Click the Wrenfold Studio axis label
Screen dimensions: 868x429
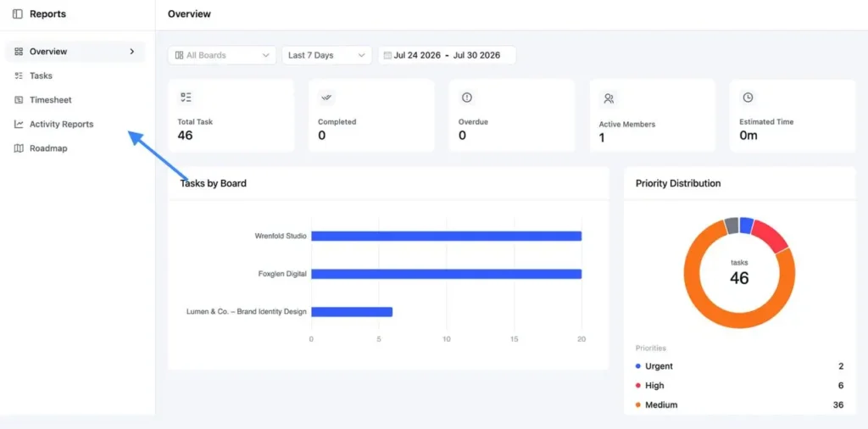281,236
